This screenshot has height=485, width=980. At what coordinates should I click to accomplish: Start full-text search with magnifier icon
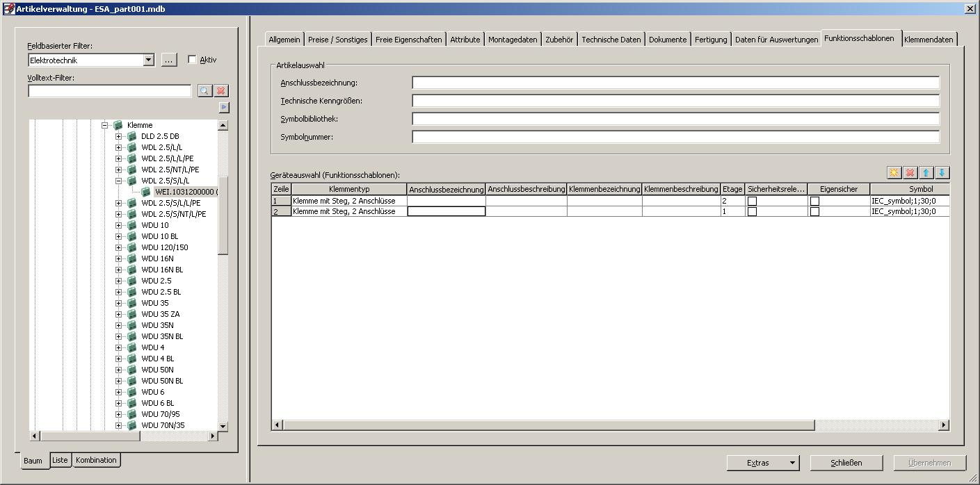[x=204, y=91]
